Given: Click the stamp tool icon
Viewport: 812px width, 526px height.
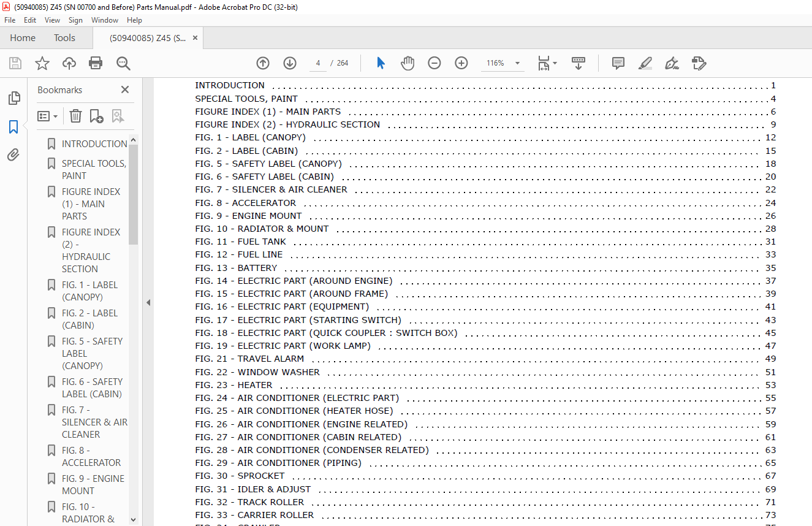Looking at the screenshot, I should pos(699,63).
